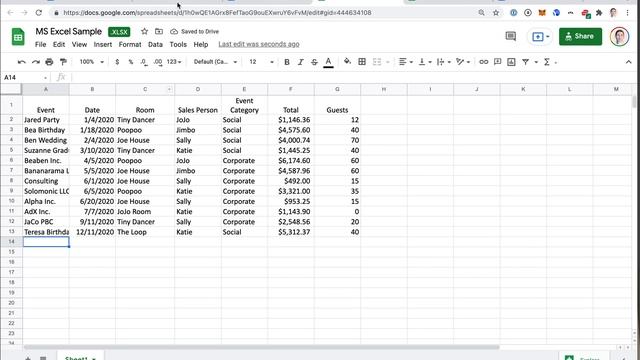
Task: Click the name box showing A14
Action: click(25, 77)
